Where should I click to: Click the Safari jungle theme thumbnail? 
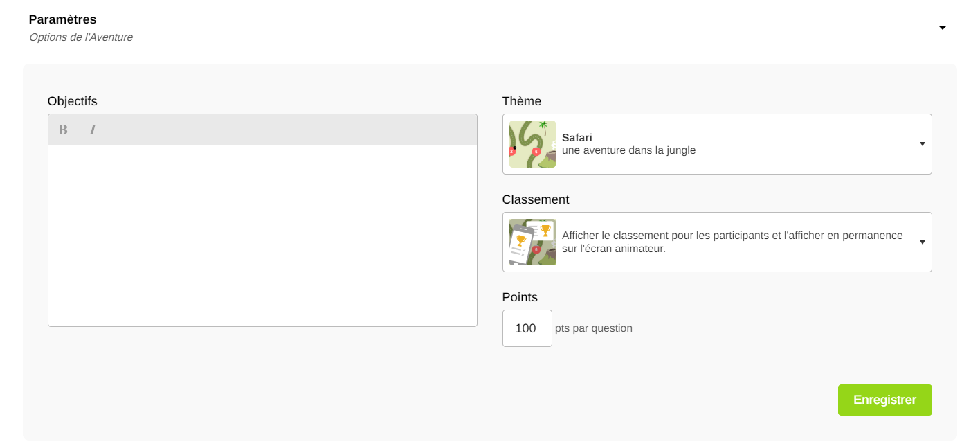coord(532,144)
